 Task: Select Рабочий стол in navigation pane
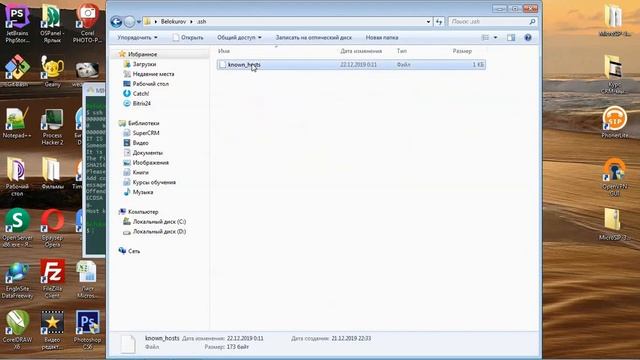[151, 84]
